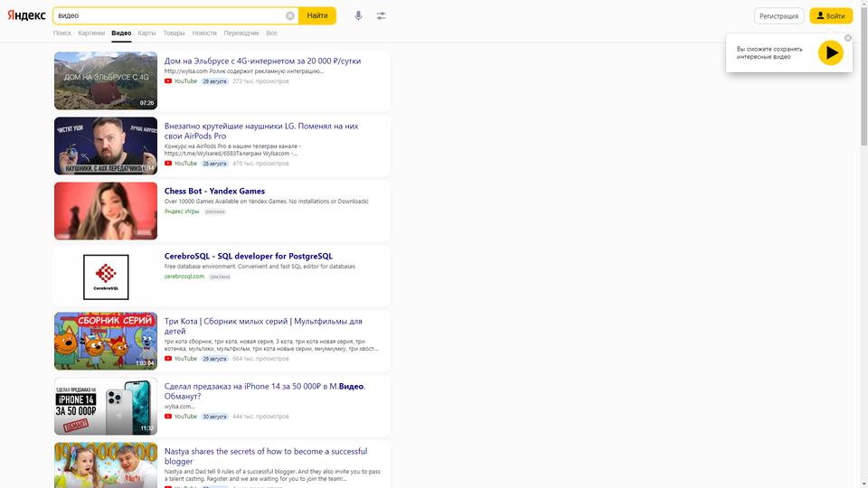This screenshot has height=488, width=868.
Task: Open the Регистрация button
Action: [x=778, y=16]
